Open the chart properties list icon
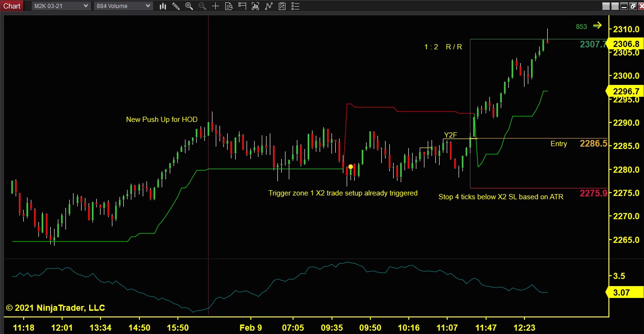This screenshot has width=644, height=334. coord(296,6)
